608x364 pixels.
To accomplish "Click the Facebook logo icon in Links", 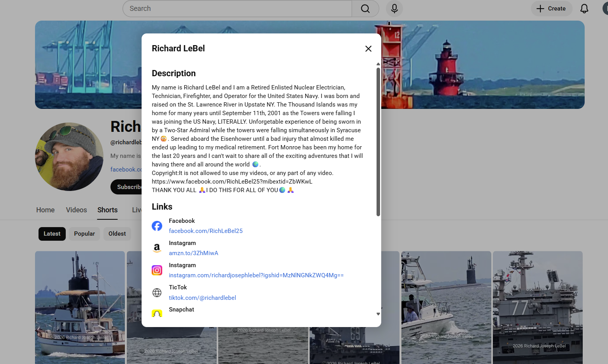I will (x=157, y=226).
